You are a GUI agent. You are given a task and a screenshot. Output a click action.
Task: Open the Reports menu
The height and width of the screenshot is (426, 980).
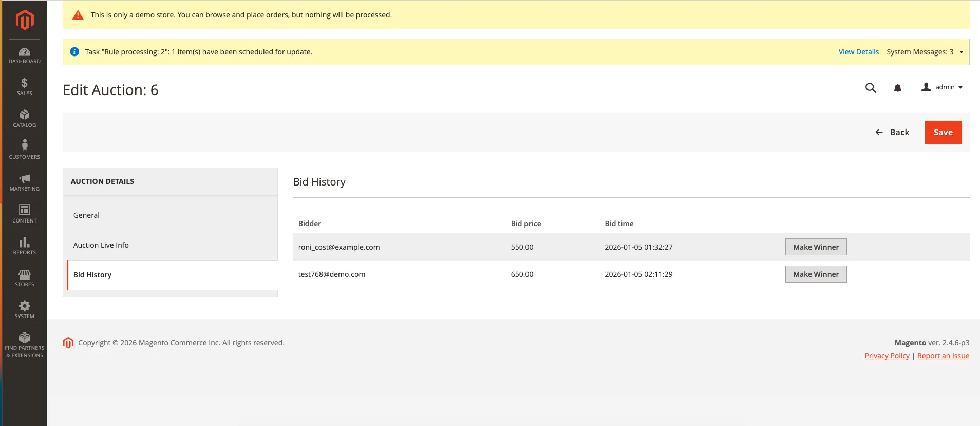[25, 246]
